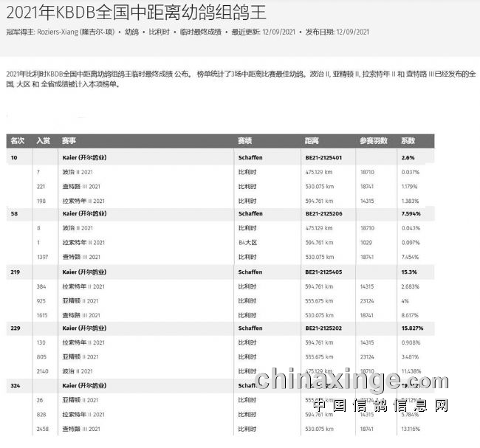Click the 最近更新 date 12/09/2021
The height and width of the screenshot is (448, 480).
click(x=278, y=32)
